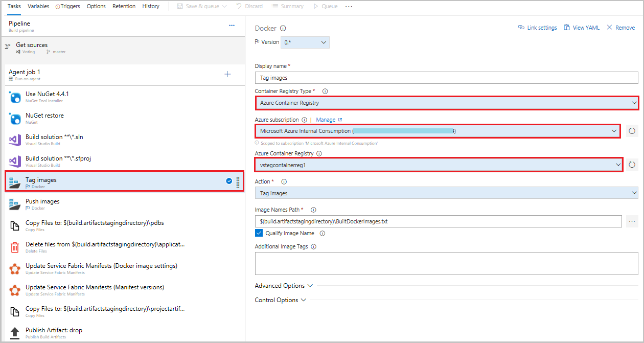
Task: Click the Docker whale icon on Push images
Action: 15,204
